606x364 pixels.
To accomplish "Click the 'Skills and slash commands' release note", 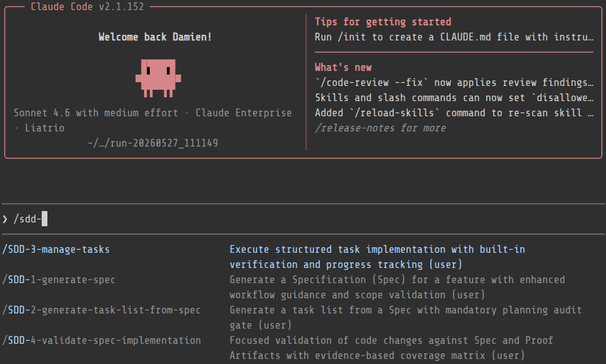I will [x=454, y=98].
